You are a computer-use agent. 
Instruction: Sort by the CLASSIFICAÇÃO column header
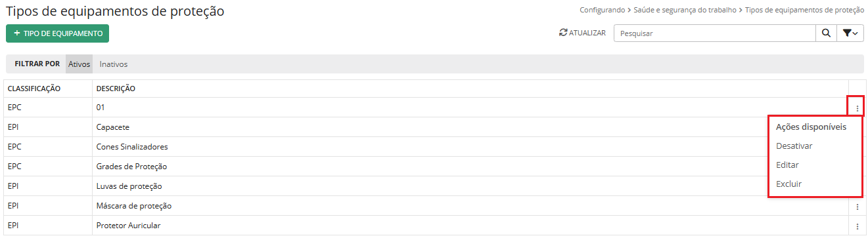point(34,88)
